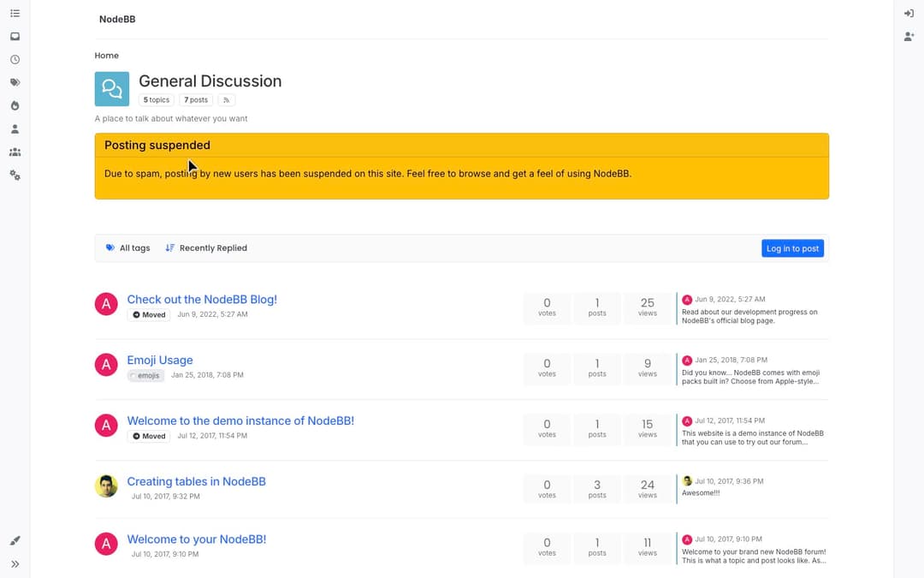This screenshot has height=578, width=924.
Task: Click the Log in to post button
Action: tap(792, 248)
